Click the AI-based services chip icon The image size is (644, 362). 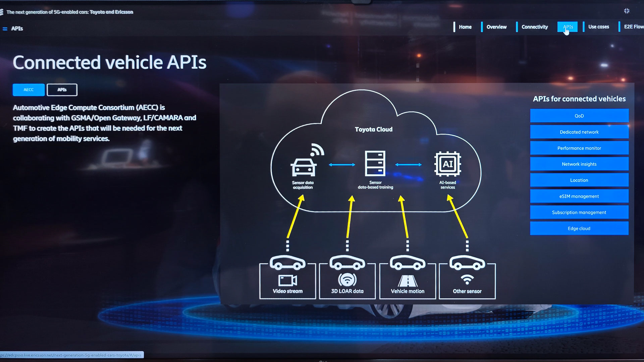447,164
